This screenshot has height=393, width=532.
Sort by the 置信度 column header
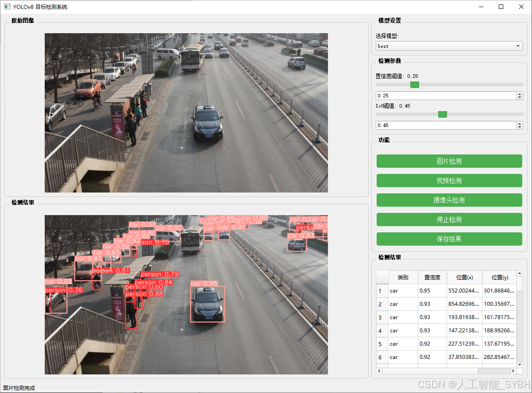(432, 277)
